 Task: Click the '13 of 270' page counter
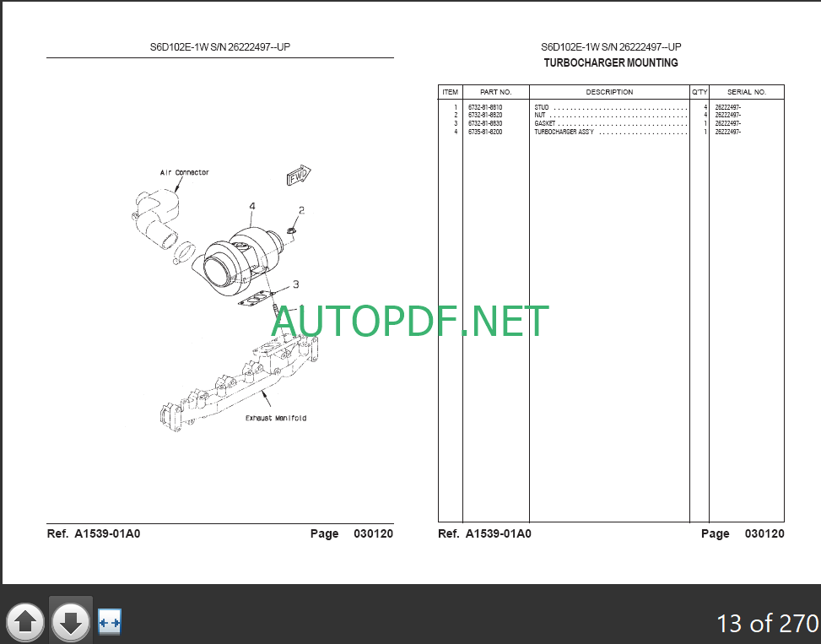[766, 623]
